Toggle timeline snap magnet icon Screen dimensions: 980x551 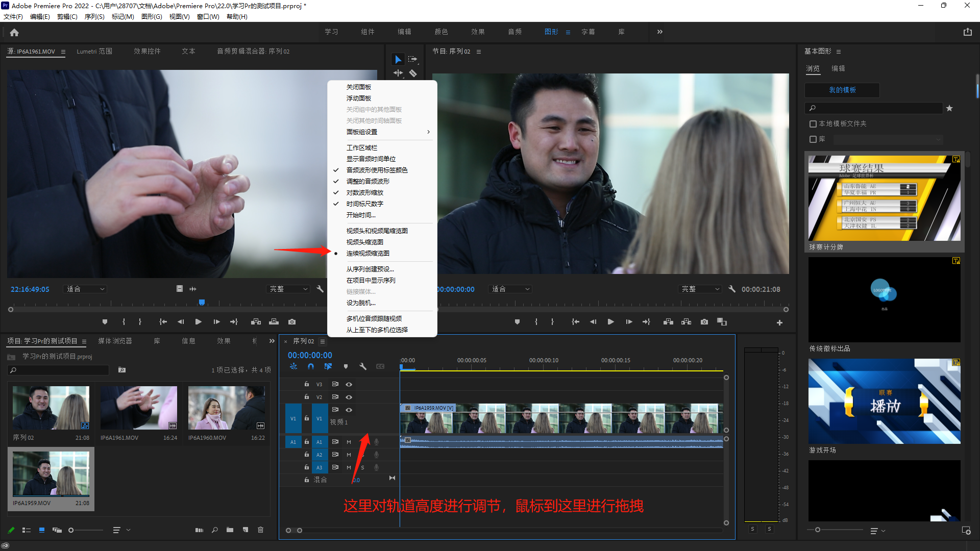click(x=311, y=366)
